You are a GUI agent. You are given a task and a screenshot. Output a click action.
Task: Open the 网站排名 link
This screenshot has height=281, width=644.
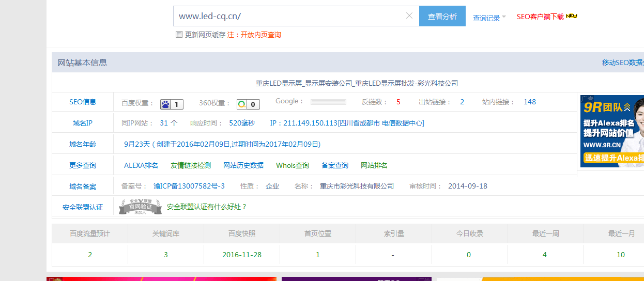click(x=374, y=165)
